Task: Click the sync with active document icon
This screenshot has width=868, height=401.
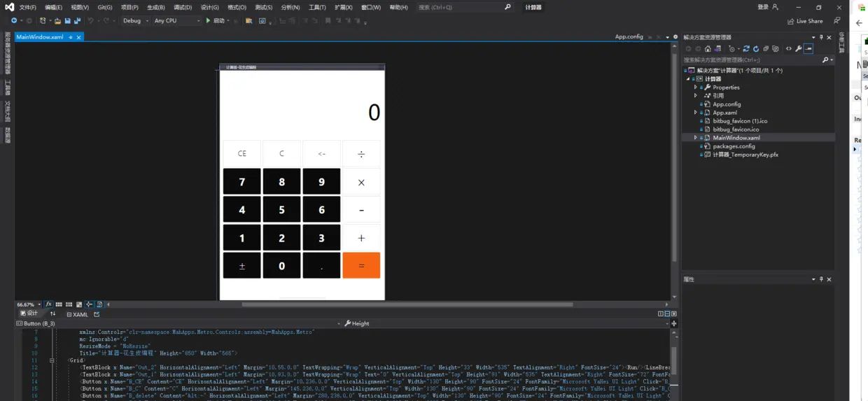Action: pyautogui.click(x=746, y=49)
